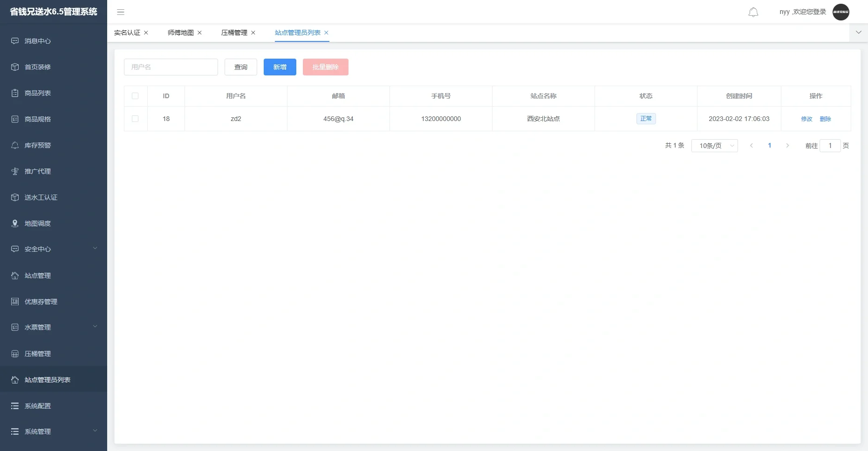
Task: Open 地图调度 in the sidebar
Action: point(38,223)
